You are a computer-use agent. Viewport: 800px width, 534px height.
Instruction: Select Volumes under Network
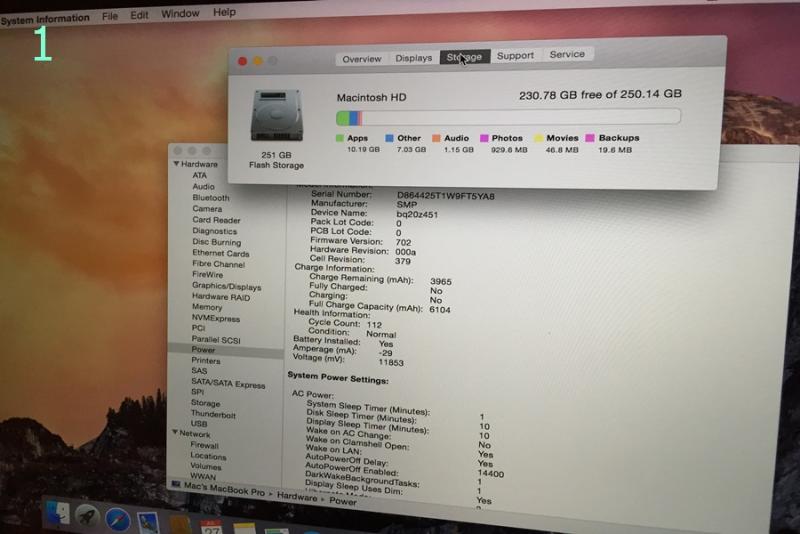click(x=206, y=466)
